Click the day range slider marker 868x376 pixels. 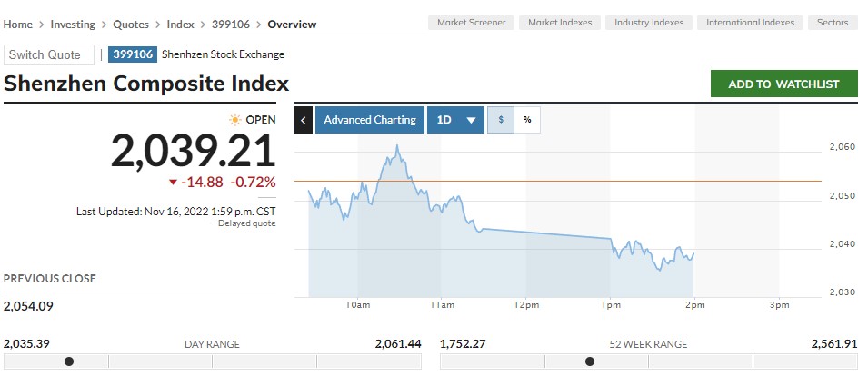(69, 361)
